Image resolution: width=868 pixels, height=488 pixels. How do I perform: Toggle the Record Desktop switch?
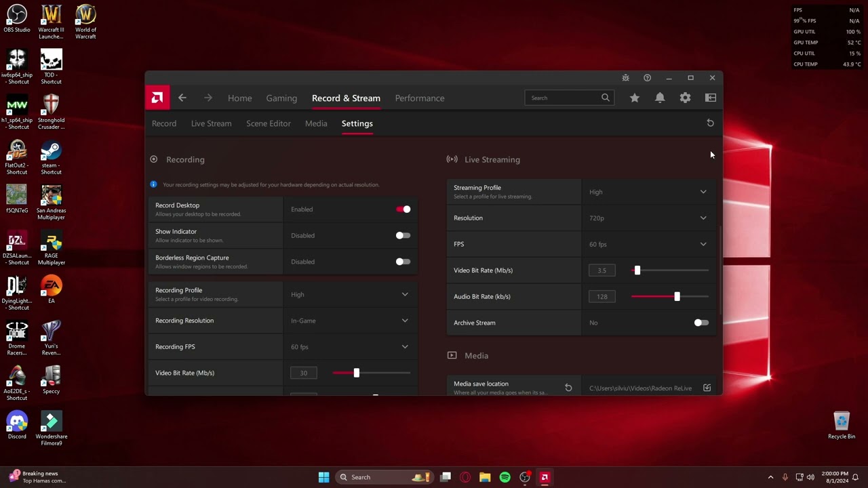click(x=403, y=209)
